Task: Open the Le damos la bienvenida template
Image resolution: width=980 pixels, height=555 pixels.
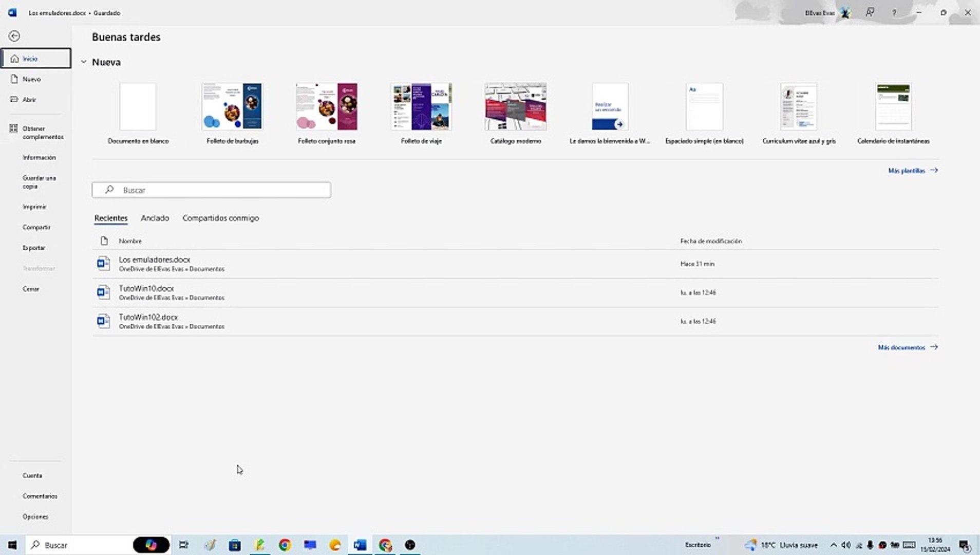Action: pyautogui.click(x=610, y=114)
